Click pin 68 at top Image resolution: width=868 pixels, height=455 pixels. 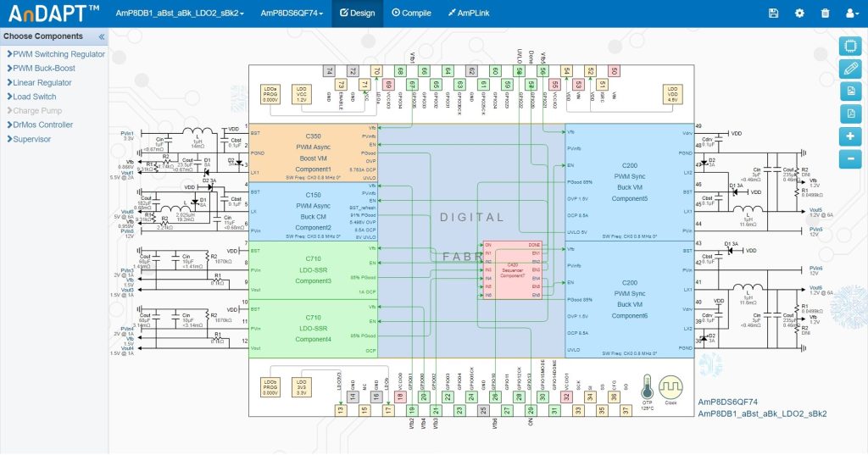click(400, 71)
